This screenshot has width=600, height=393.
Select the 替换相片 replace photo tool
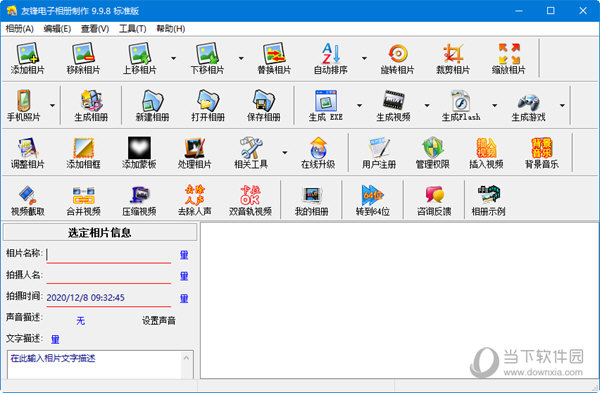(274, 58)
